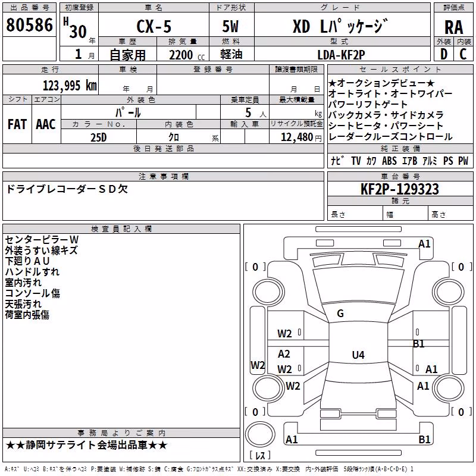Select the lot number 80586
The height and width of the screenshot is (476, 476).
(x=29, y=24)
